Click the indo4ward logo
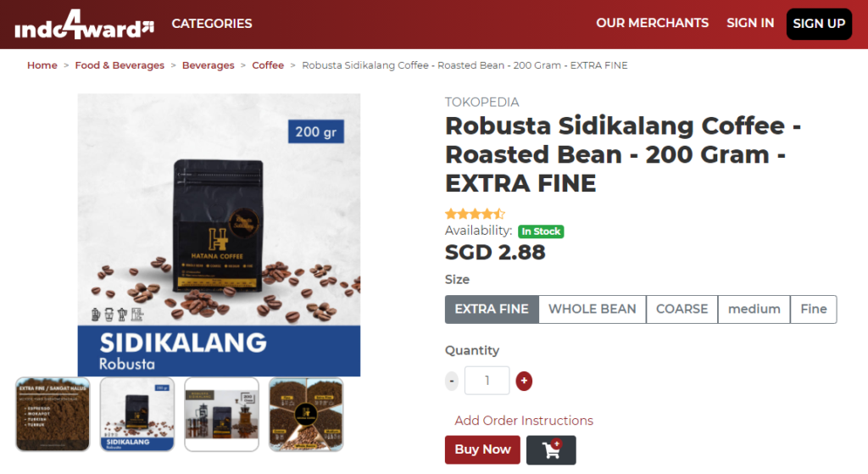The height and width of the screenshot is (474, 868). (x=84, y=25)
